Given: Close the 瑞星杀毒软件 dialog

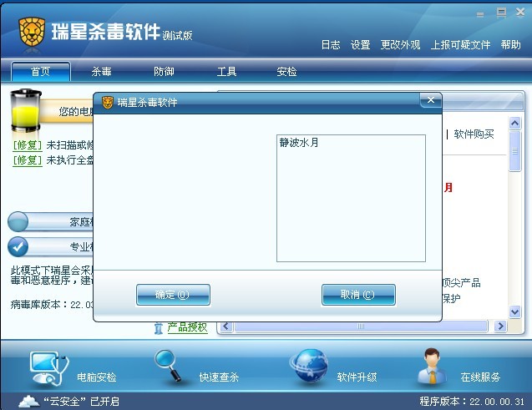Looking at the screenshot, I should 431,99.
